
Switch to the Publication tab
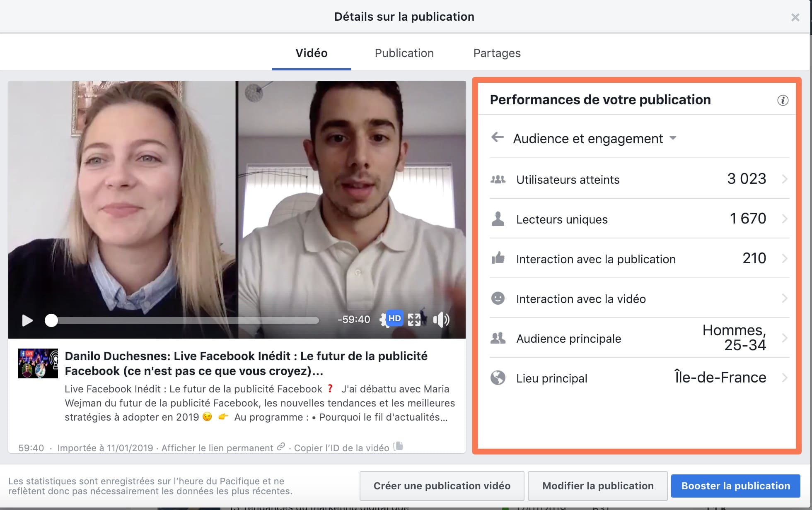click(404, 53)
